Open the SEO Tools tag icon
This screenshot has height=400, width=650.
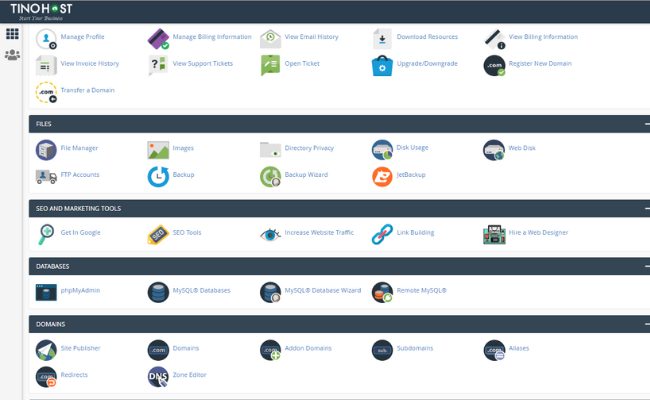(158, 234)
